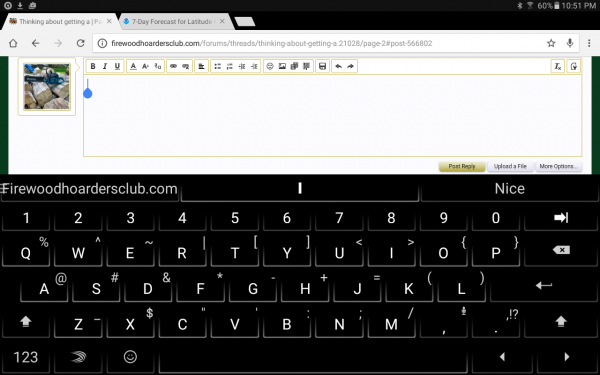Click the outdent icon
Viewport: 600px width, 375px height.
242,66
